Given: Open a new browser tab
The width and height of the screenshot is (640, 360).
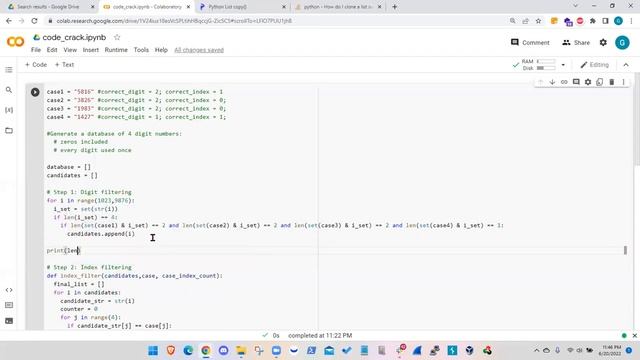Looking at the screenshot, I should point(394,7).
